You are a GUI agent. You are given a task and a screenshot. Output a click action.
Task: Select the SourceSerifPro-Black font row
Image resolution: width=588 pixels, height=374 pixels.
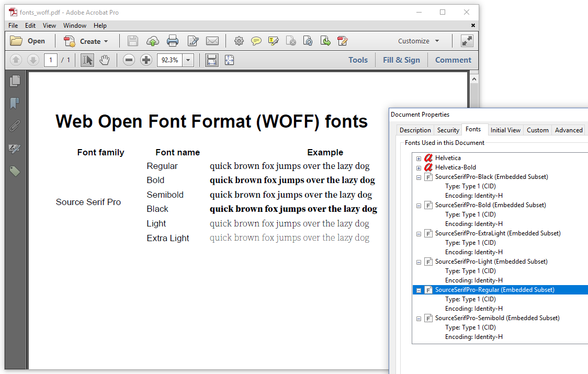(x=491, y=177)
